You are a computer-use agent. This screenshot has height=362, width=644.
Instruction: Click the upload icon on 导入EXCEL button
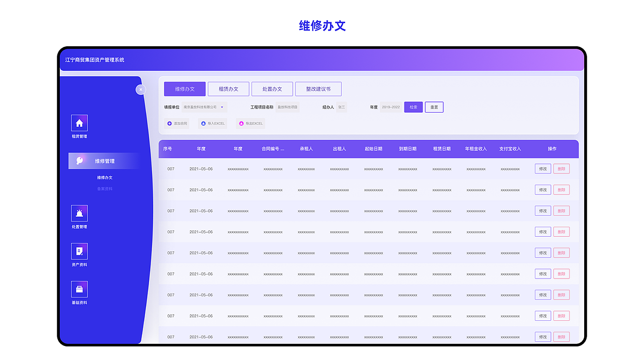[204, 123]
